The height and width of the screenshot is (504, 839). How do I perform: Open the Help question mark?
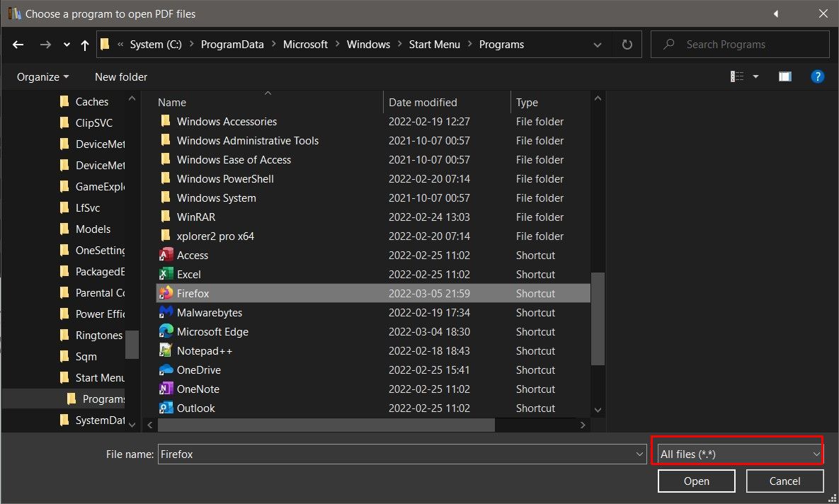[x=817, y=76]
